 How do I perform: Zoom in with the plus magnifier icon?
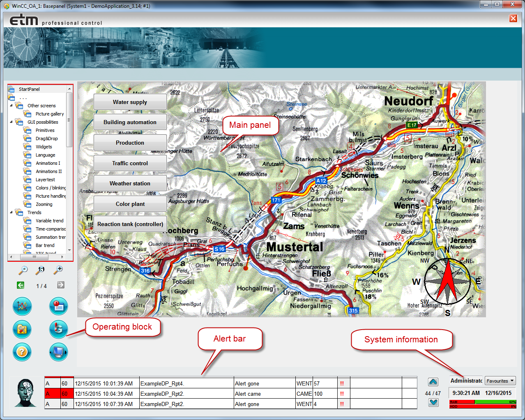pos(58,270)
